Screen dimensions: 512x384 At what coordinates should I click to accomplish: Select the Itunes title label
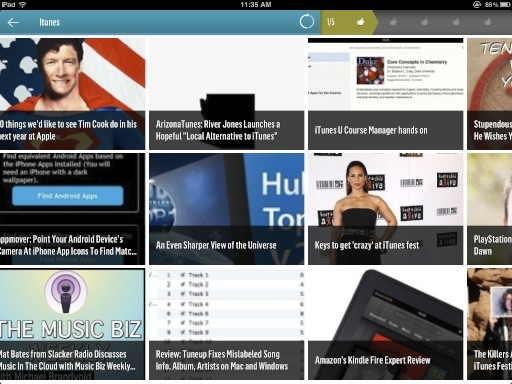tap(49, 22)
